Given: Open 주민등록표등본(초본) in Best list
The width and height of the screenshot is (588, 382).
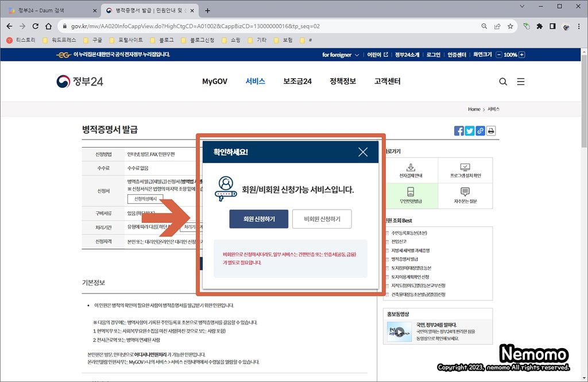Looking at the screenshot, I should (409, 233).
